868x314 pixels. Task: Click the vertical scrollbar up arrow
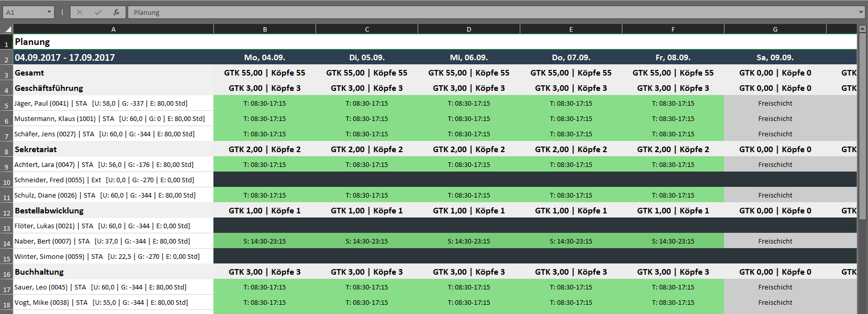[863, 29]
